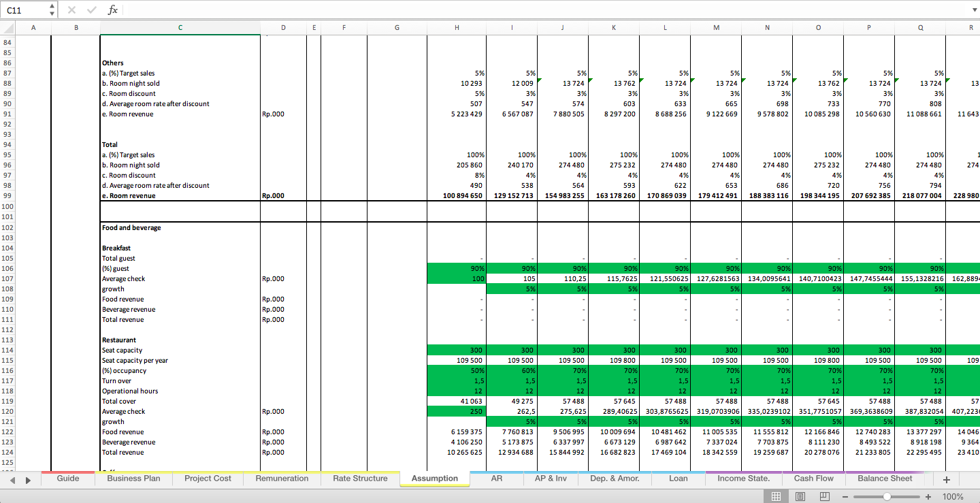Select the Assumption sheet tab
The width and height of the screenshot is (980, 503).
[435, 478]
